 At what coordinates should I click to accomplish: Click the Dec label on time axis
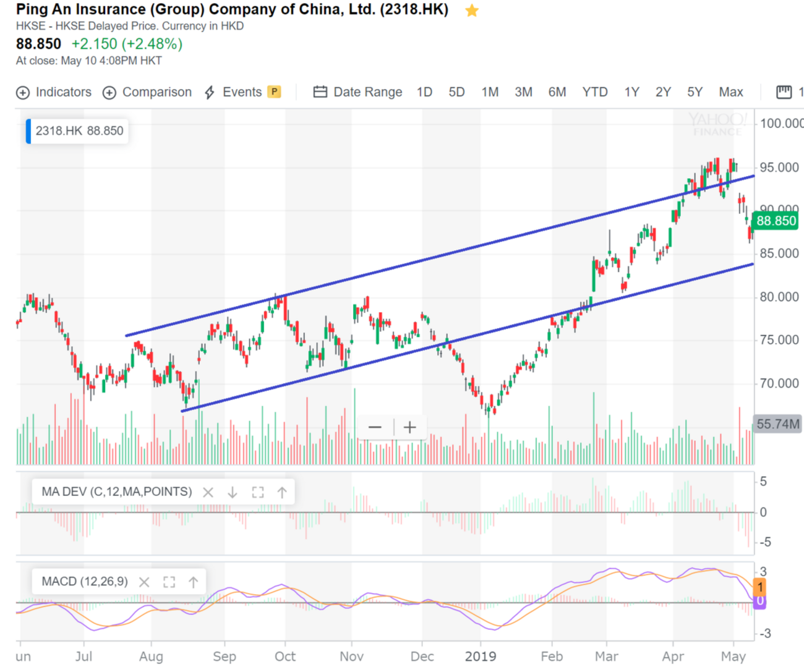[422, 656]
